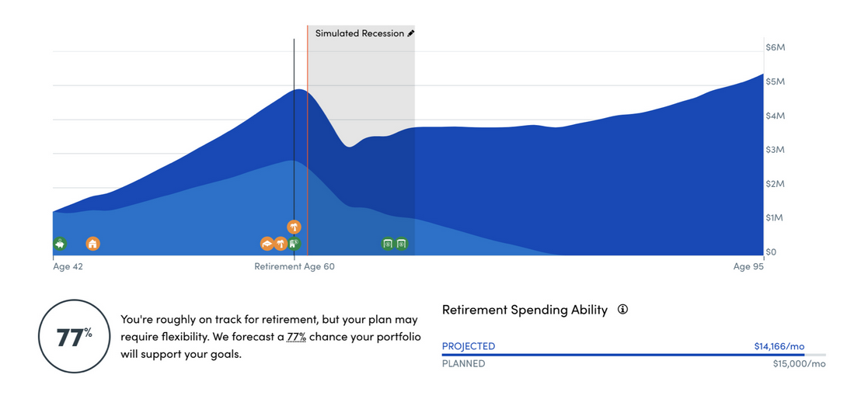Click the Simulated Recession label
This screenshot has width=868, height=399.
tap(360, 33)
